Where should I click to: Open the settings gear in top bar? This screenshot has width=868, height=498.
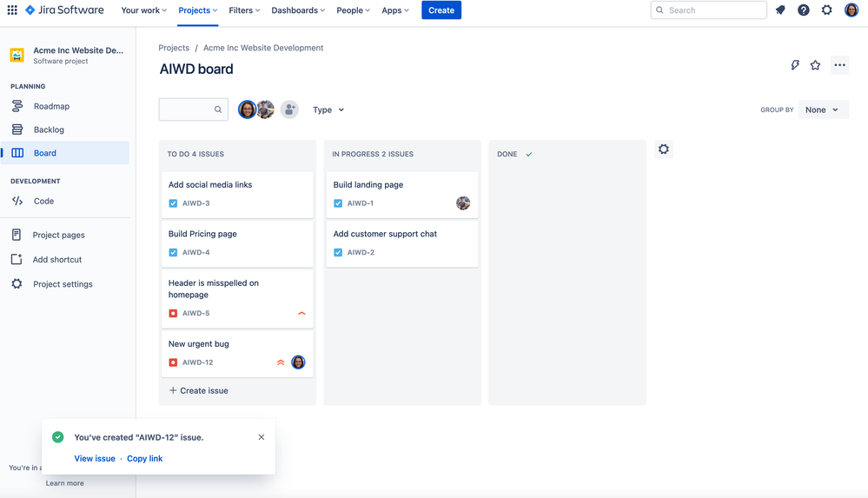point(826,10)
